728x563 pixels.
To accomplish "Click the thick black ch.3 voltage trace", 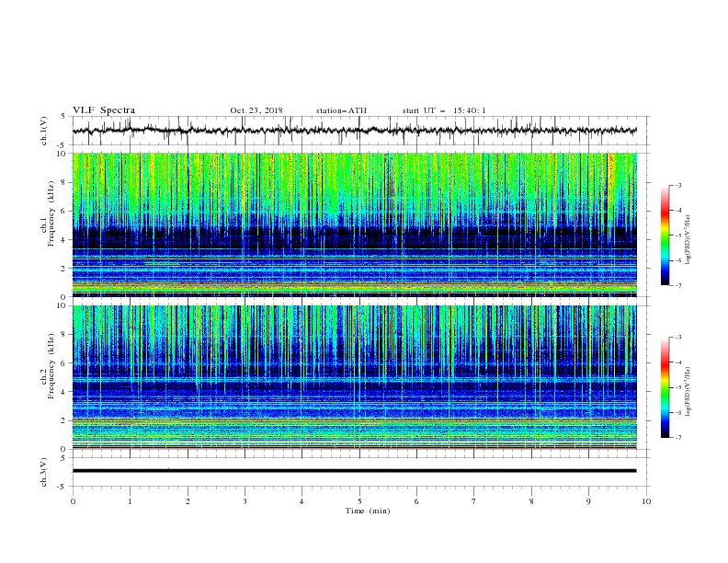I will [354, 471].
